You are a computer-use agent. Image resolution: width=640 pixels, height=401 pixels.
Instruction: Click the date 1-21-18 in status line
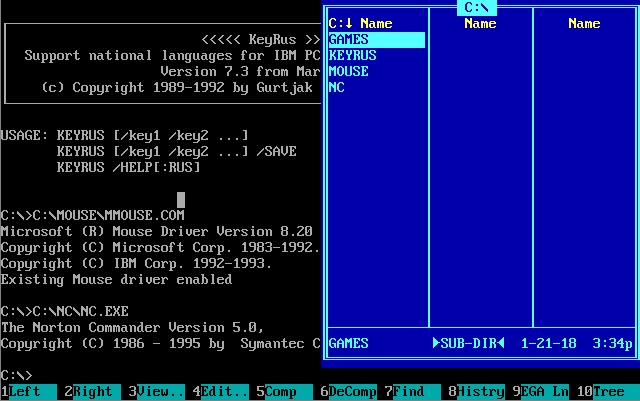[x=549, y=343]
